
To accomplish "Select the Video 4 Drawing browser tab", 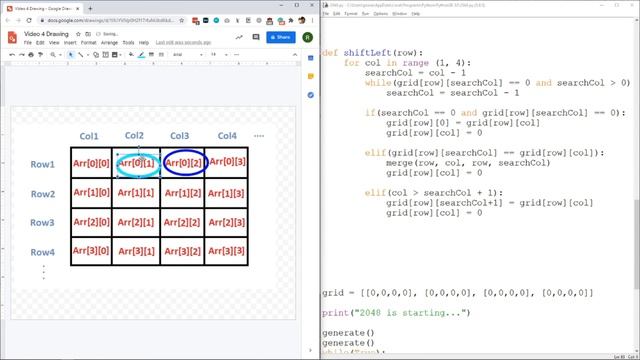I will coord(43,8).
